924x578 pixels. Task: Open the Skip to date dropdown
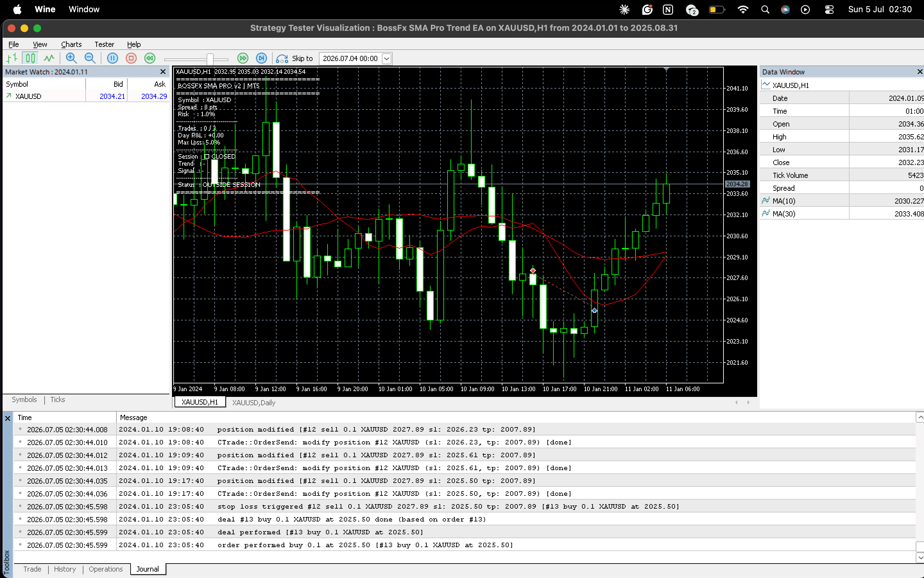click(386, 58)
